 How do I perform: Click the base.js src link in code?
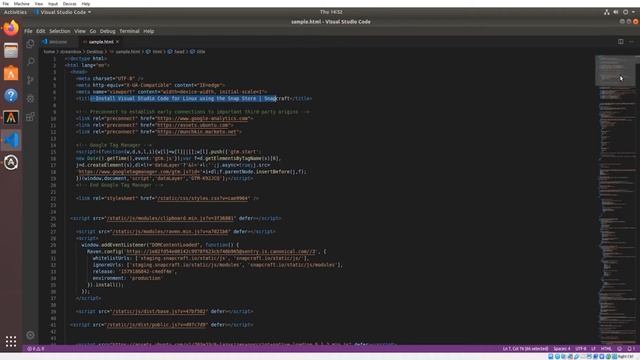(159, 311)
